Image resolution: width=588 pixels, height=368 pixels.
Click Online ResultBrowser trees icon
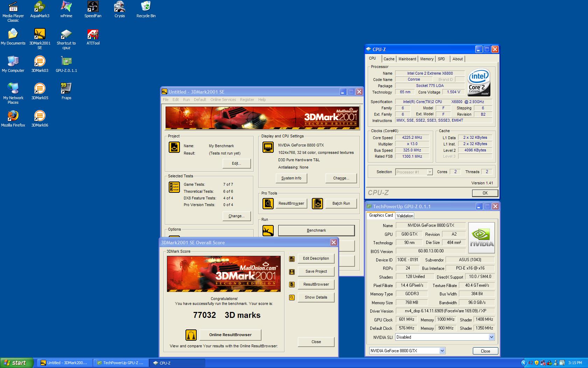coord(191,335)
